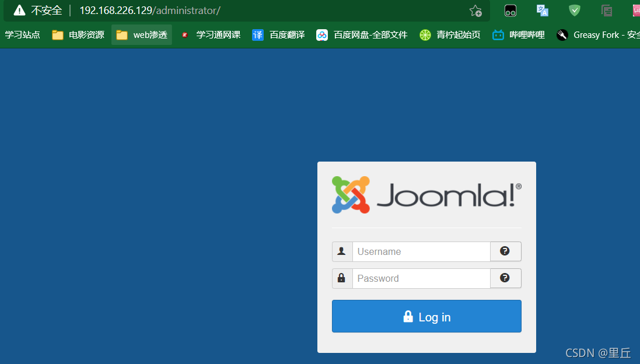Click the 哔哩哔哩 bookmark favicon
Image resolution: width=640 pixels, height=364 pixels.
(498, 35)
